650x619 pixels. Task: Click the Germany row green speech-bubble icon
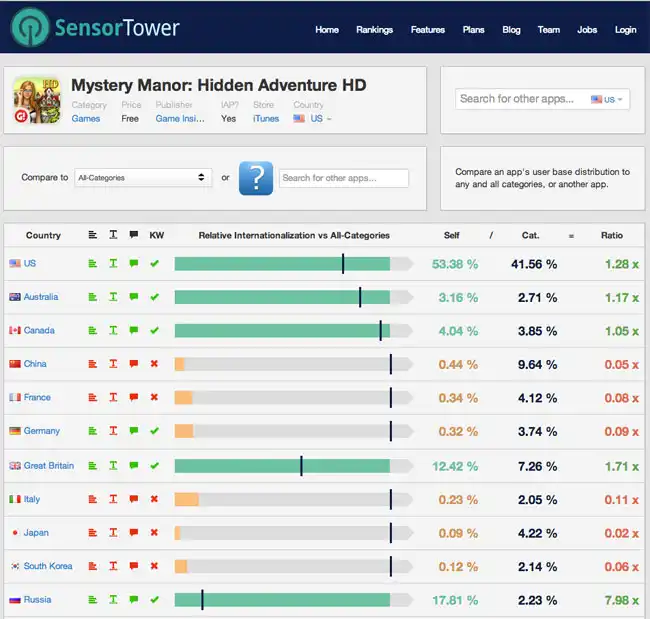coord(133,430)
